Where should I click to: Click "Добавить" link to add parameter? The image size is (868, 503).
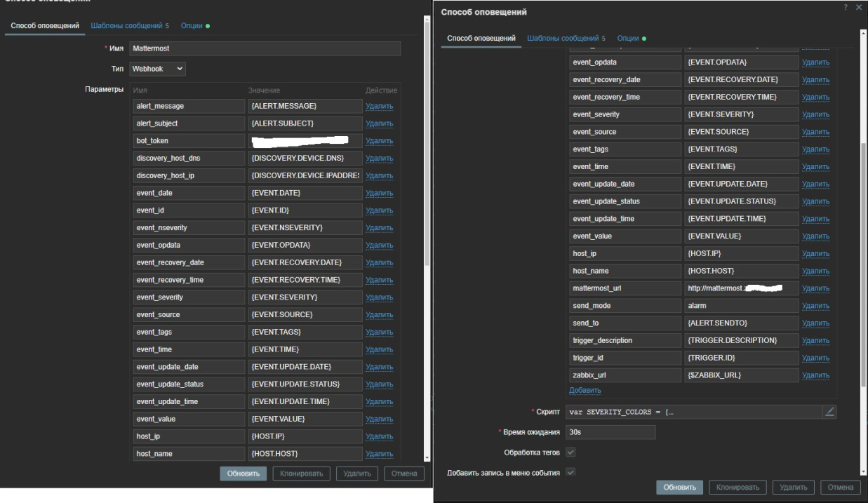pos(585,390)
